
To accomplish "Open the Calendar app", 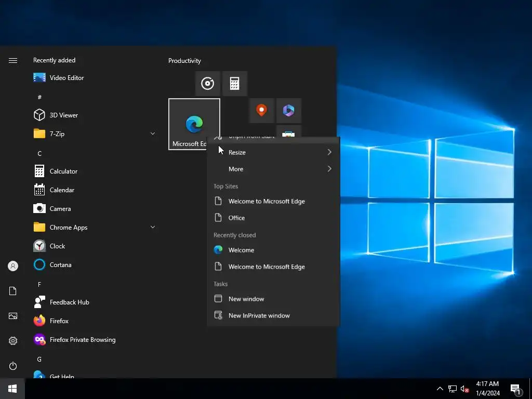I will [95, 190].
